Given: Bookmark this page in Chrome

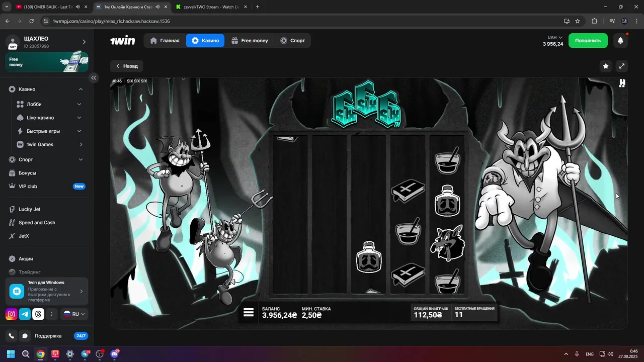Looking at the screenshot, I should [578, 21].
